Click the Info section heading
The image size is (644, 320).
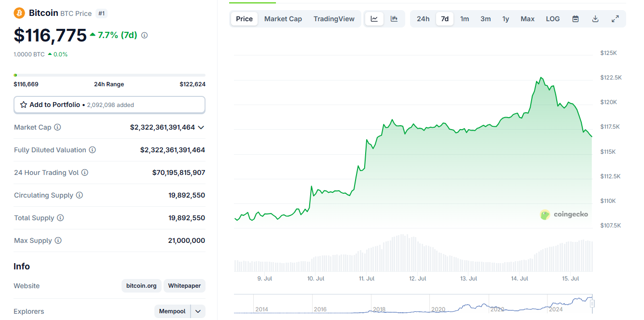click(x=22, y=267)
